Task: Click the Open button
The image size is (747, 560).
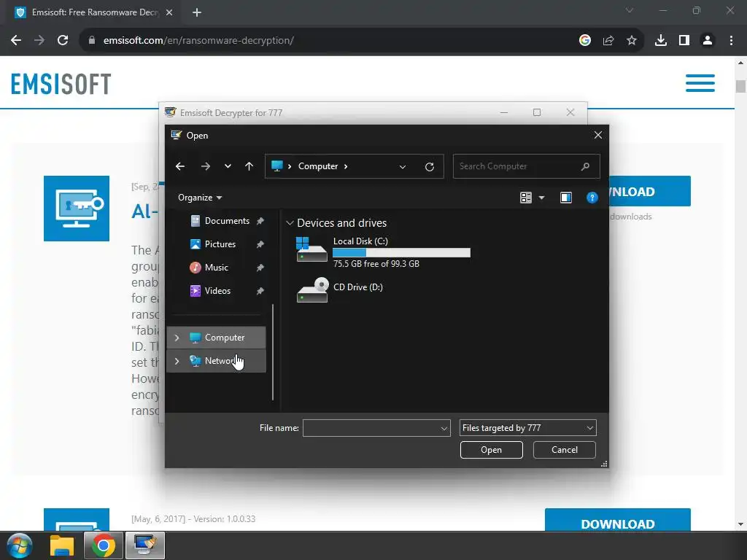Action: tap(491, 450)
